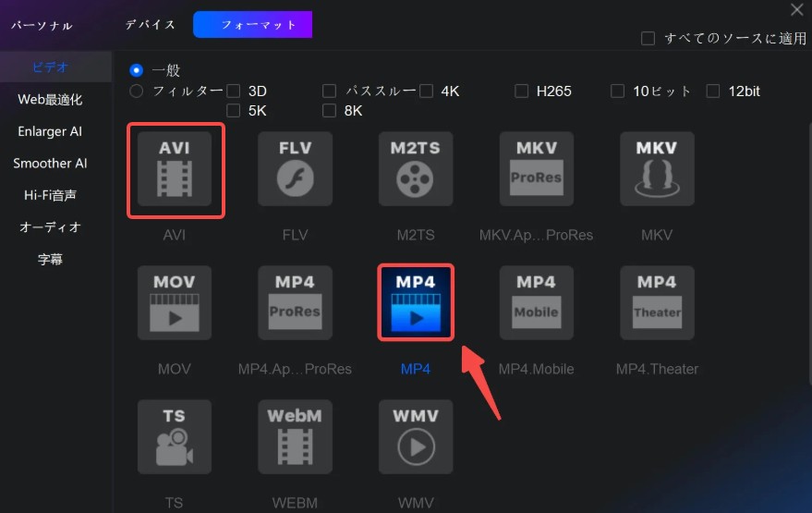Open Enlarger AI category
The height and width of the screenshot is (513, 812).
click(50, 131)
